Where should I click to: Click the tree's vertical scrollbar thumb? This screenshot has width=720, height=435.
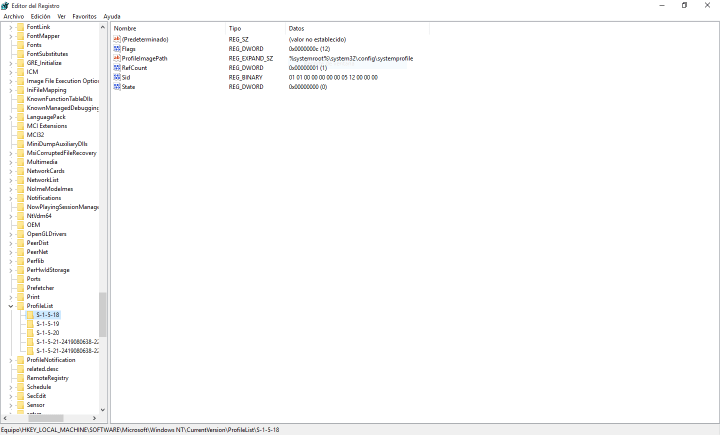coord(102,315)
